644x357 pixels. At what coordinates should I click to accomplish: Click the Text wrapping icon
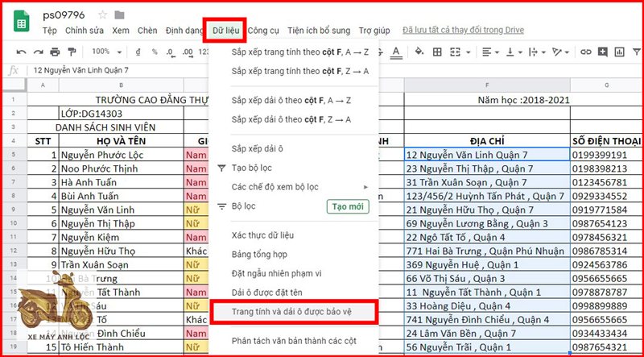point(533,52)
